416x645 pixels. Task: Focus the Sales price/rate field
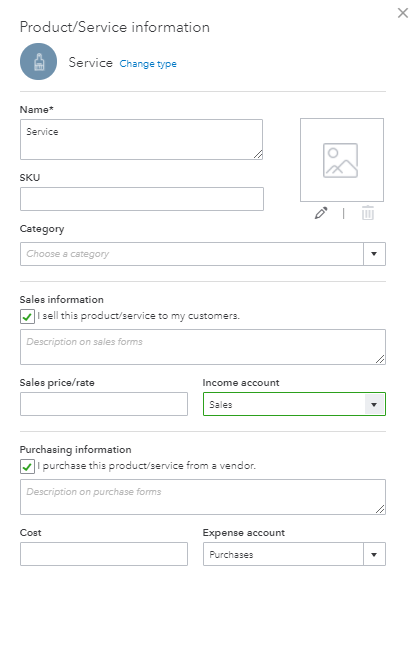coord(104,404)
